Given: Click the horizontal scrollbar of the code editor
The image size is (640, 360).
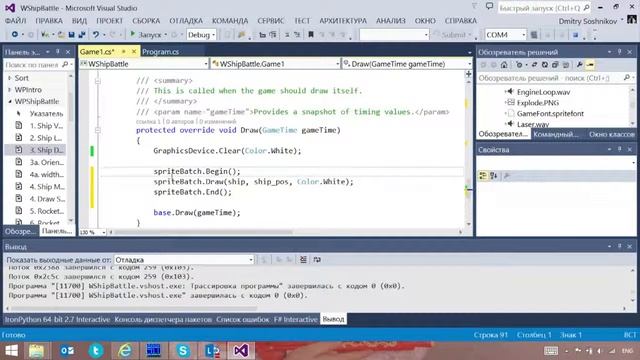Looking at the screenshot, I should pos(285,232).
